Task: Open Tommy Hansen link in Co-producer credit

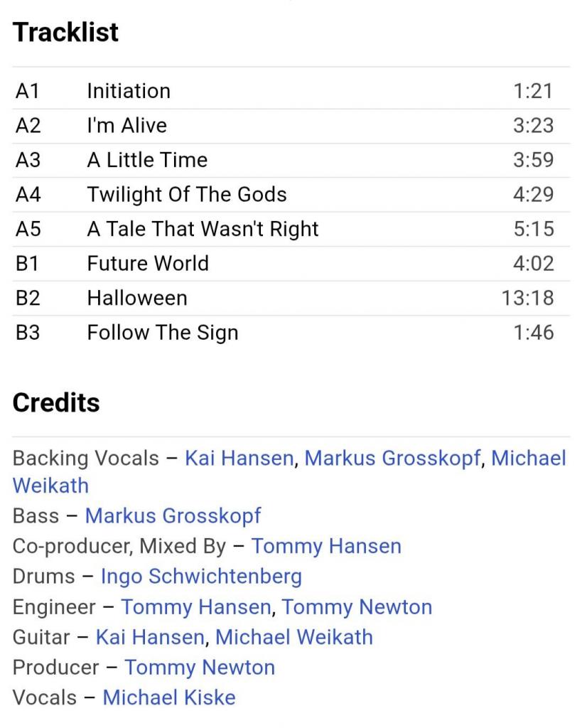Action: [x=326, y=546]
